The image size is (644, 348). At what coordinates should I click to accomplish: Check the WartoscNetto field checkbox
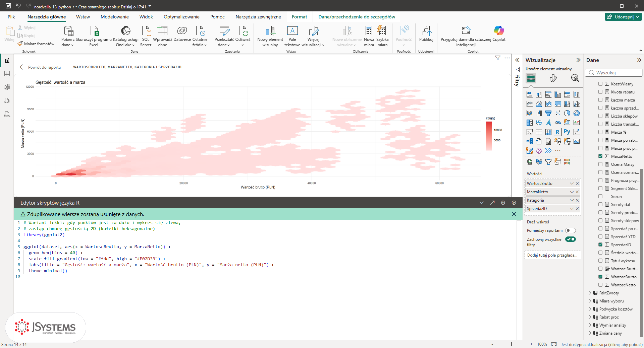point(600,285)
